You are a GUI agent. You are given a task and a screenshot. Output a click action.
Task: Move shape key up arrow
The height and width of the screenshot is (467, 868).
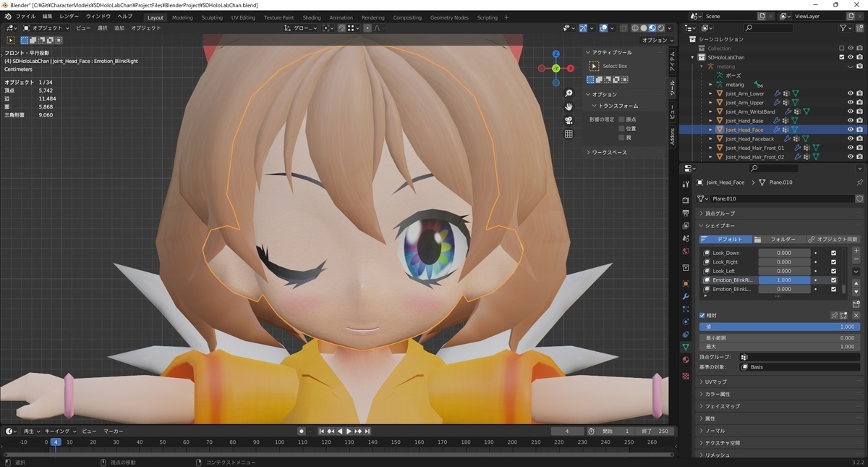[x=856, y=284]
